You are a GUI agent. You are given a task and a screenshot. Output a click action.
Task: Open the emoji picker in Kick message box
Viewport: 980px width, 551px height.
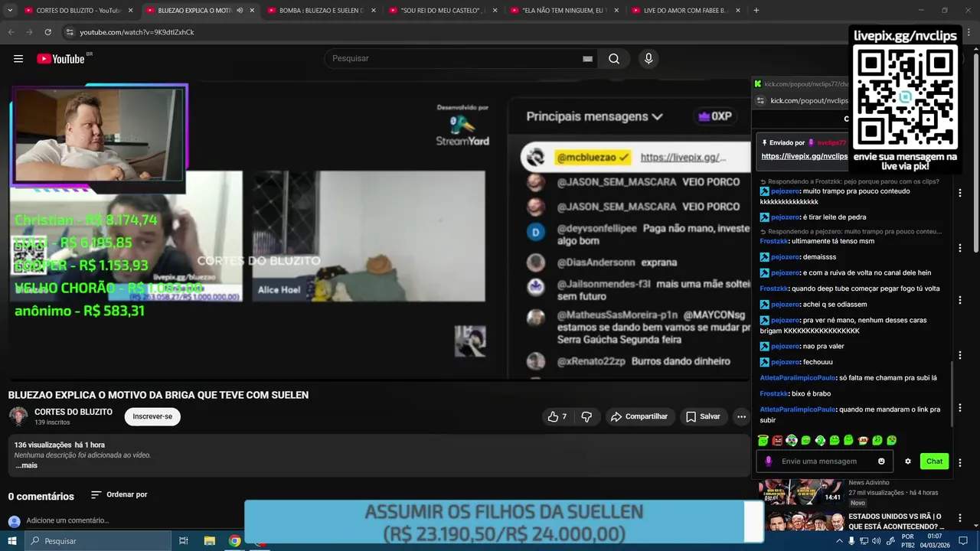click(x=881, y=461)
